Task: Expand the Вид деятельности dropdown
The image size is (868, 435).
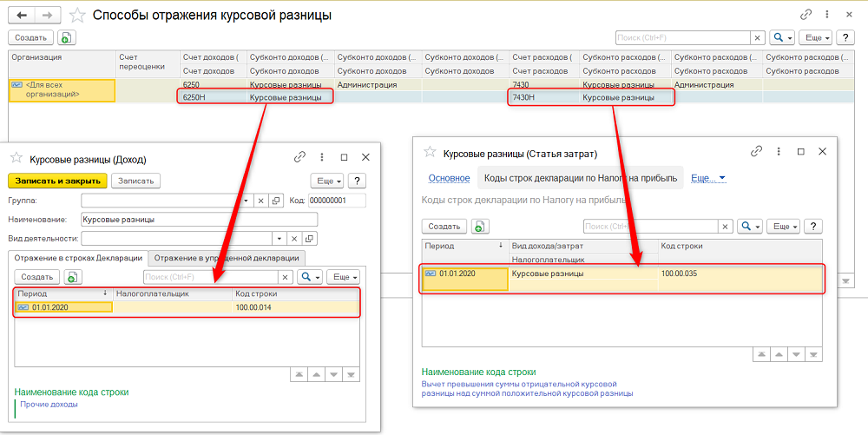Action: [279, 238]
